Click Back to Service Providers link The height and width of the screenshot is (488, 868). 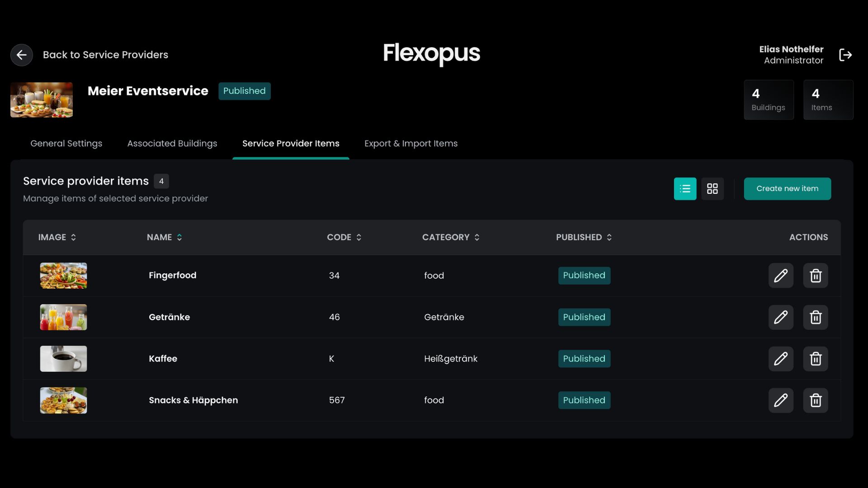(x=105, y=55)
